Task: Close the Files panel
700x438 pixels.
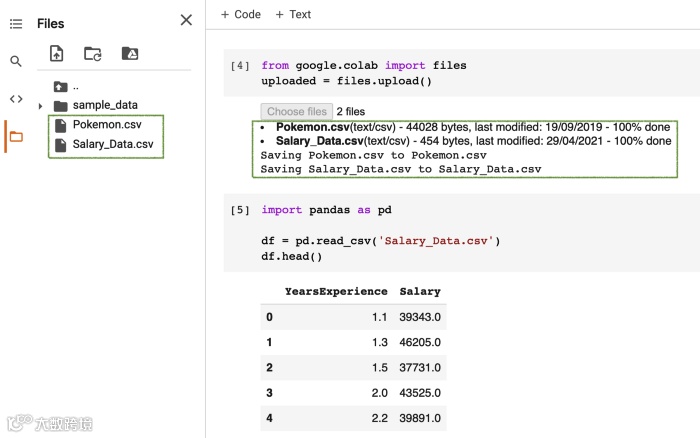Action: click(186, 20)
